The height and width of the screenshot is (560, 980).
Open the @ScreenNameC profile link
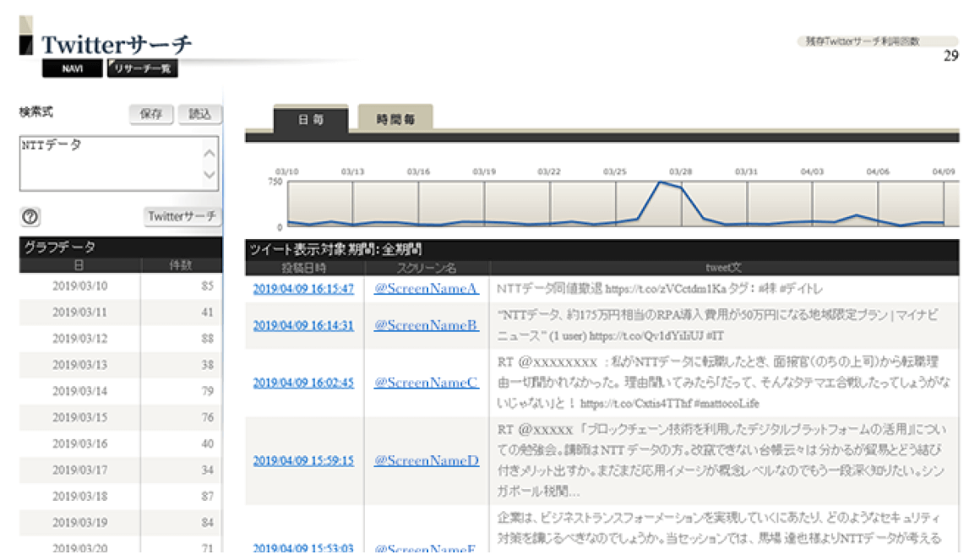click(426, 383)
